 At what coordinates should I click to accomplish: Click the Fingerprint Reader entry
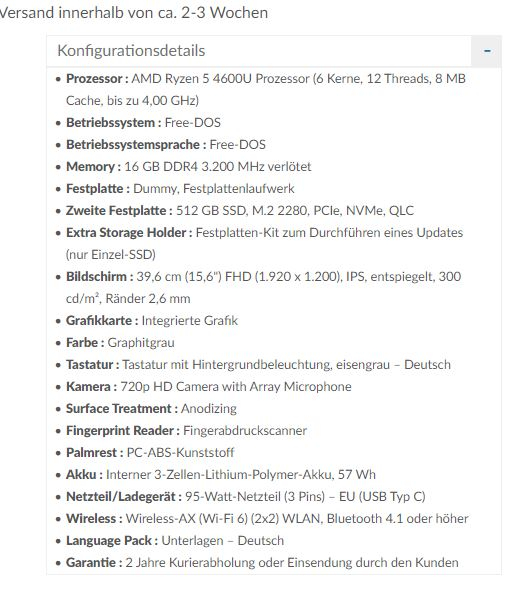click(x=186, y=430)
